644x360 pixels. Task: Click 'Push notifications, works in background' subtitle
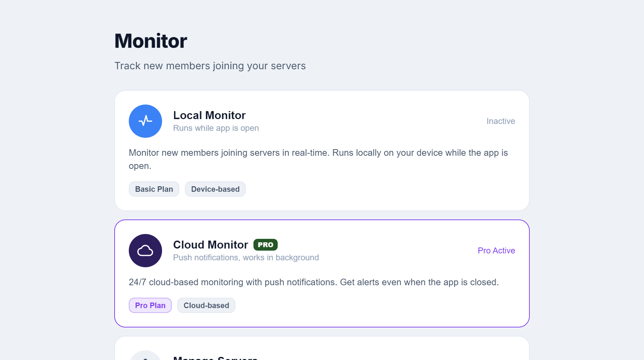click(246, 258)
